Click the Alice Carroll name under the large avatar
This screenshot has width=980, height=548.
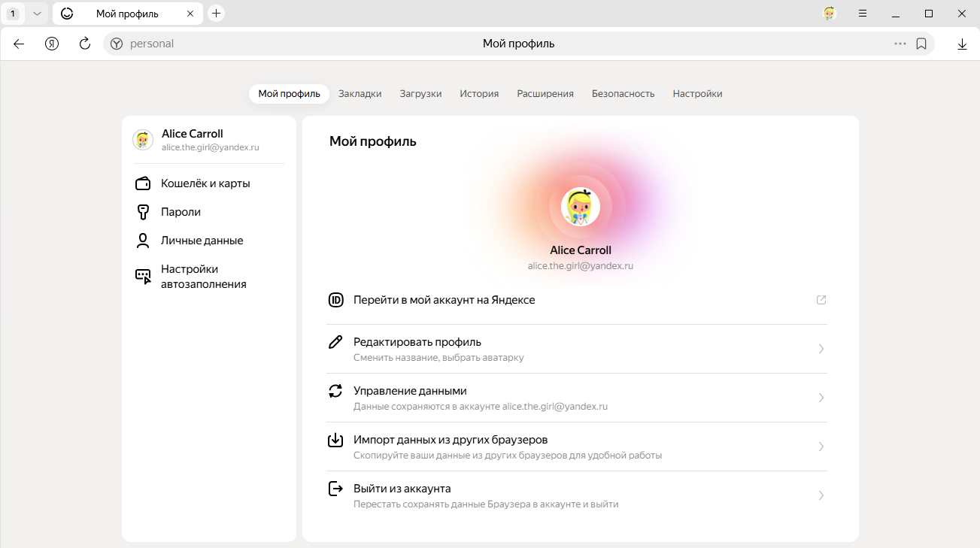click(x=581, y=250)
